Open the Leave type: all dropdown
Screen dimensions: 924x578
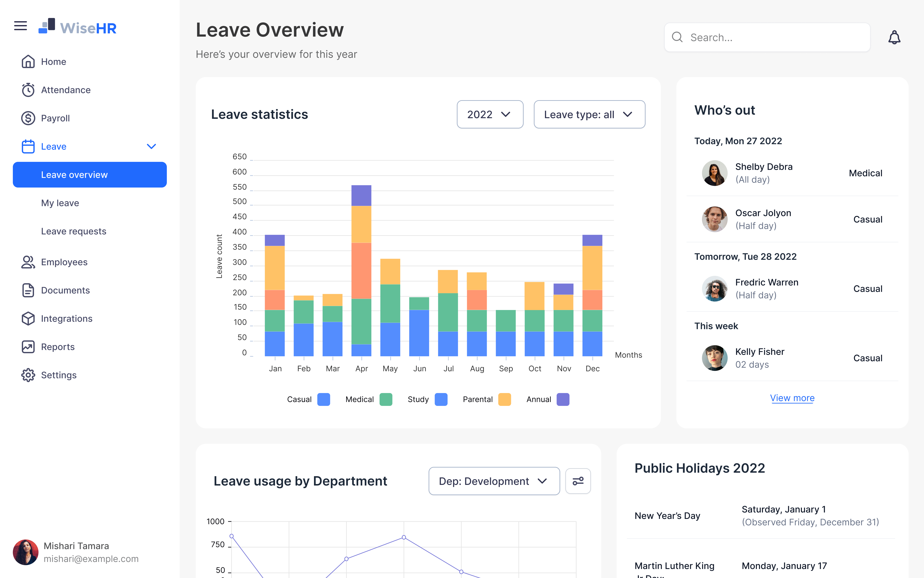coord(589,114)
